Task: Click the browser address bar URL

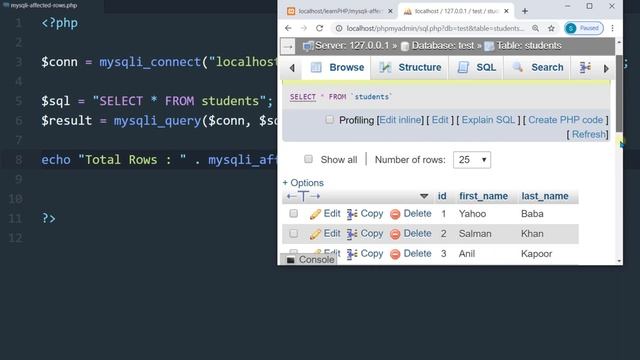Action: coord(435,28)
